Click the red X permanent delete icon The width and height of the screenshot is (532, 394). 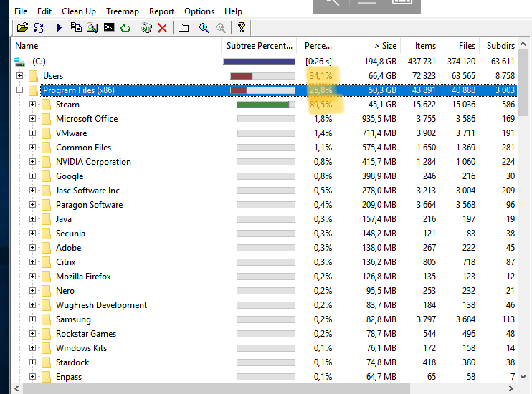point(162,28)
